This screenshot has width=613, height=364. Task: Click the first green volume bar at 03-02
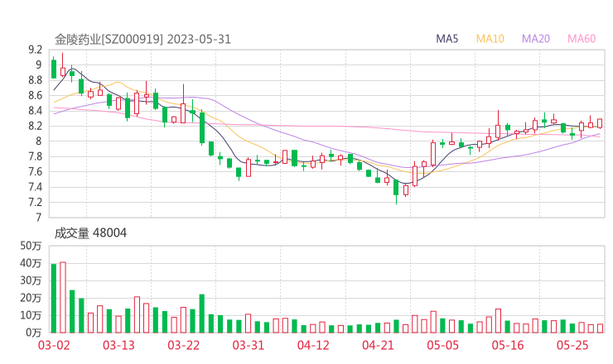point(54,299)
